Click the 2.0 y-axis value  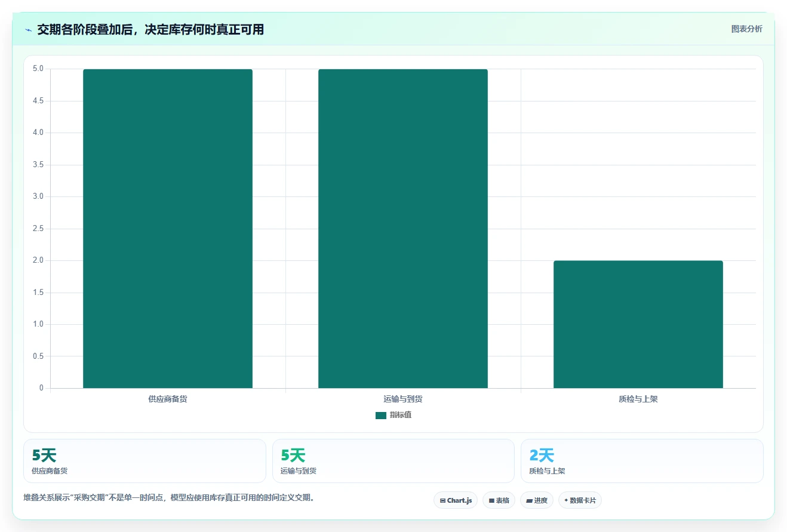(38, 260)
